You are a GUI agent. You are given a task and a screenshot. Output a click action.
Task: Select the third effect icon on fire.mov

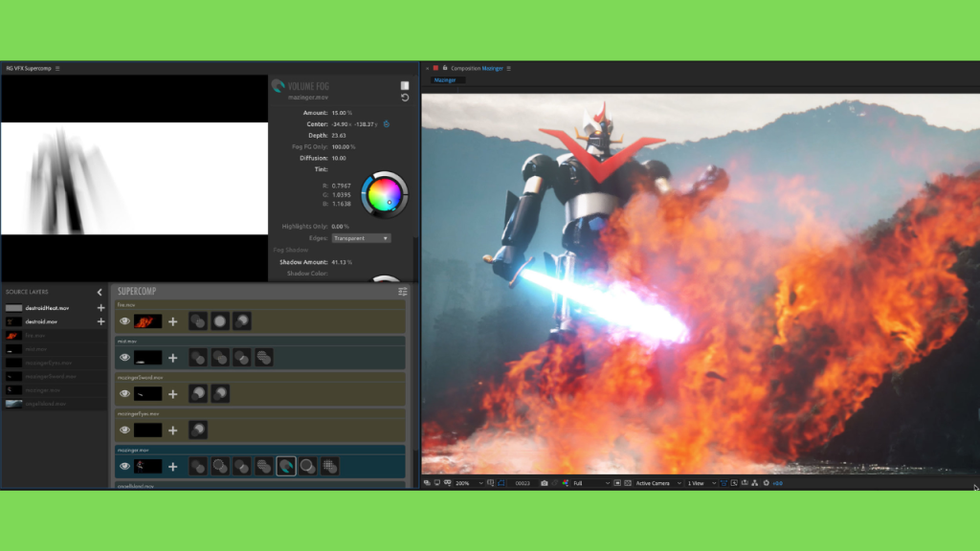(242, 321)
